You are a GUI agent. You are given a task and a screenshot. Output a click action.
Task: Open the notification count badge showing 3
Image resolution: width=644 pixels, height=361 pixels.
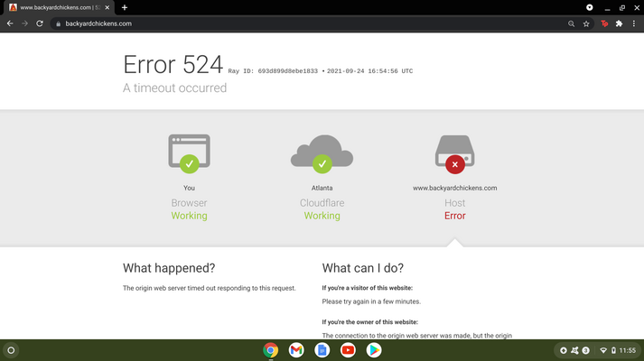click(585, 350)
